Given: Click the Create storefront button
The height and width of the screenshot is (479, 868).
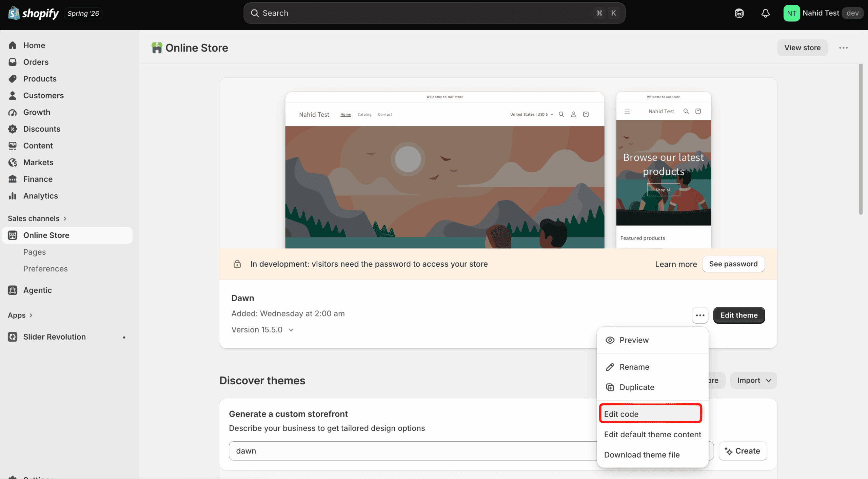Looking at the screenshot, I should pos(743,451).
